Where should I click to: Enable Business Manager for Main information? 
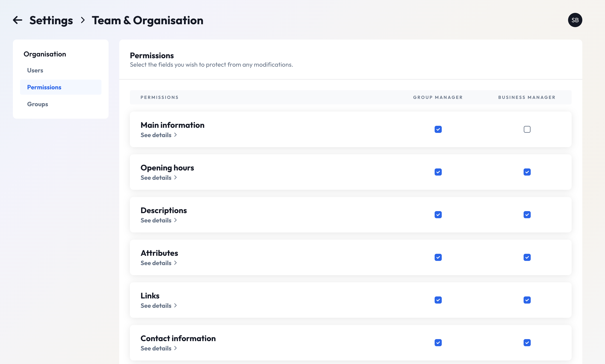[x=527, y=129]
